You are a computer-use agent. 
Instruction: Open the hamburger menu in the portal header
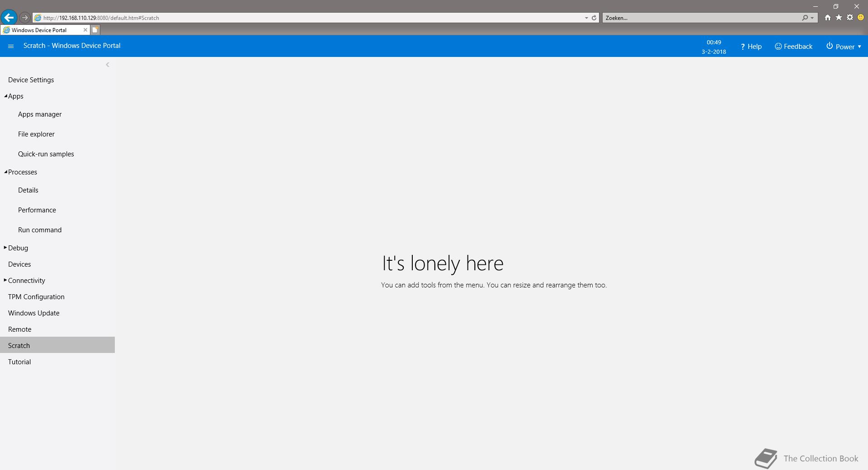11,46
